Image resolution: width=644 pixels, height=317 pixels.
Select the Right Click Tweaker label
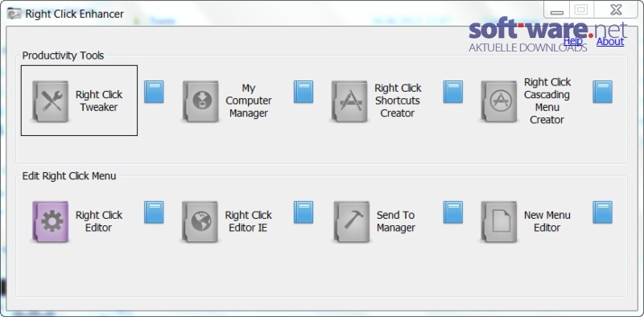tap(99, 101)
